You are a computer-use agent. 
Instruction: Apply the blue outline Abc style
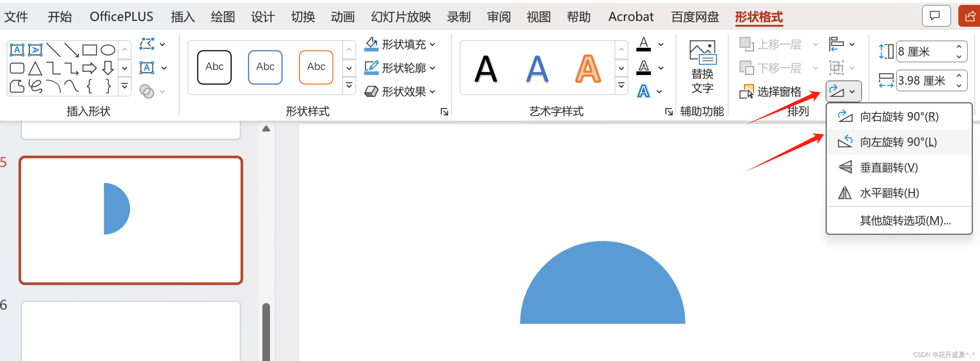(x=265, y=67)
